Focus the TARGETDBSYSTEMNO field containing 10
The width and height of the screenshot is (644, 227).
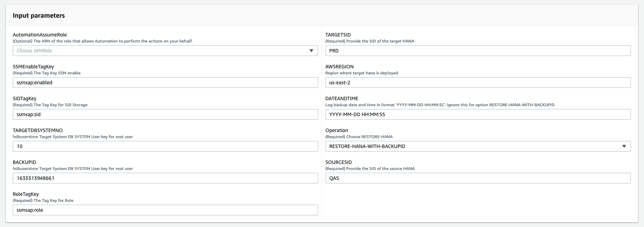(x=165, y=146)
